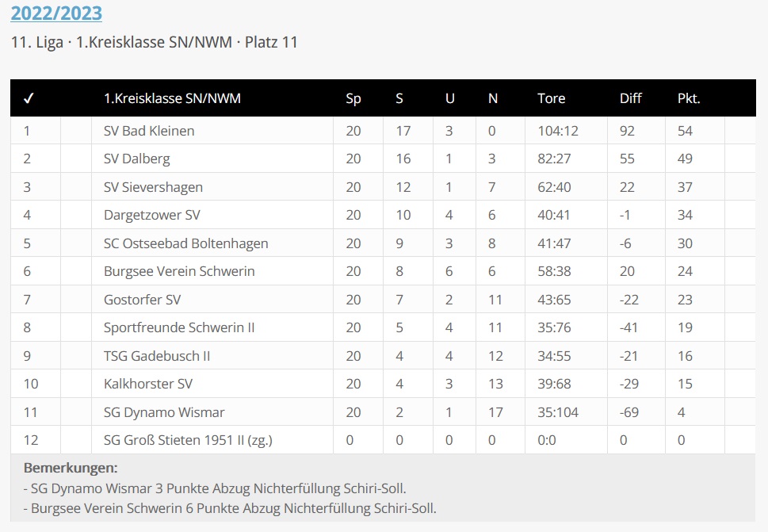Click the Pkt. column header
768x532 pixels.
click(x=689, y=99)
